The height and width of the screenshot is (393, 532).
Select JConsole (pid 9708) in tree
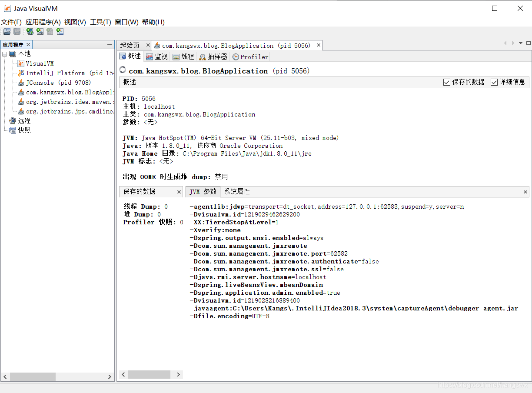pos(58,83)
